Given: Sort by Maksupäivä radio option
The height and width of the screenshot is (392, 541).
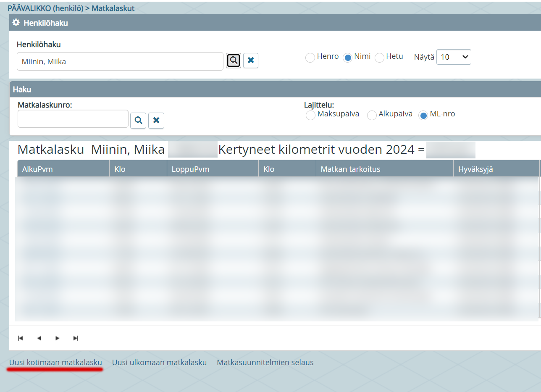Looking at the screenshot, I should click(x=310, y=115).
